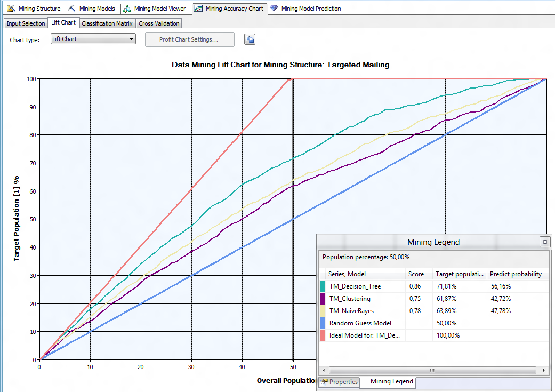Select the Ideal Model for TM_De... row

click(434, 335)
